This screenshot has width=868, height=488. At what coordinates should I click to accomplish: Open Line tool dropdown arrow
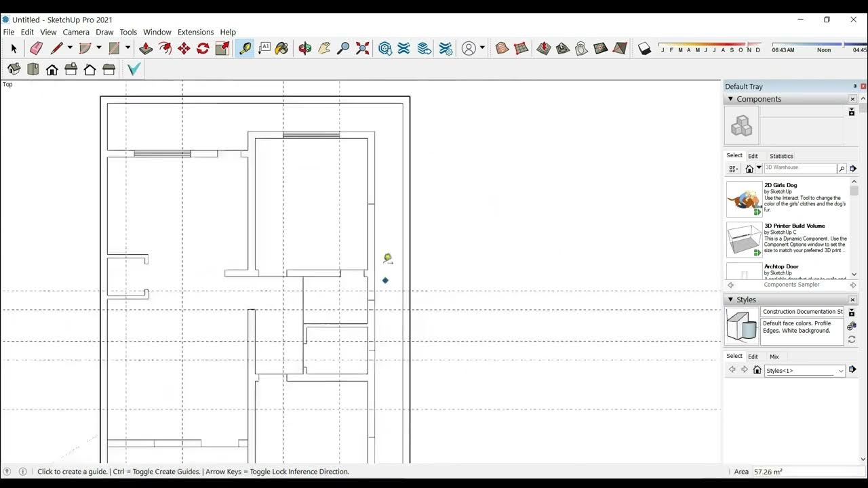point(69,48)
